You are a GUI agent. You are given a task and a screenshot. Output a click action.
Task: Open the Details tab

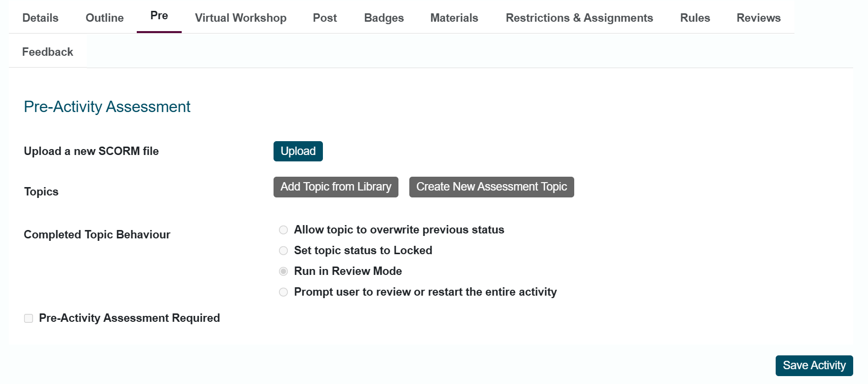[40, 18]
